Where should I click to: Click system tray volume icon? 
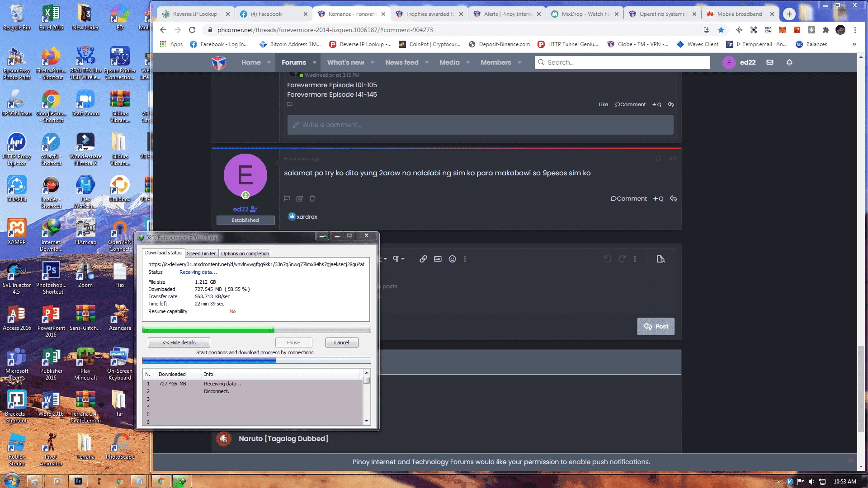[x=811, y=482]
